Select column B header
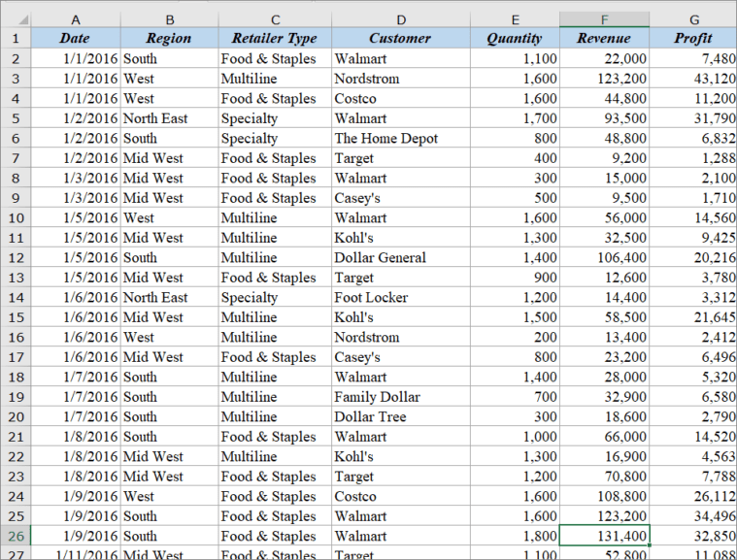Image resolution: width=737 pixels, height=560 pixels. [170, 19]
